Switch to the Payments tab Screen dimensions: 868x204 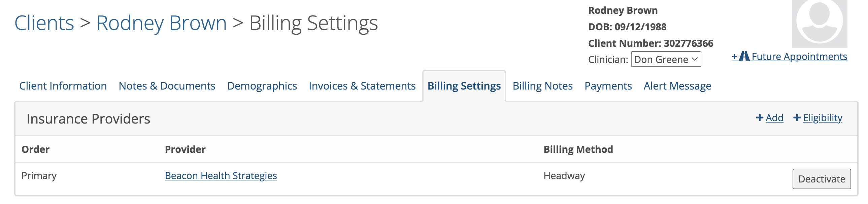[608, 86]
